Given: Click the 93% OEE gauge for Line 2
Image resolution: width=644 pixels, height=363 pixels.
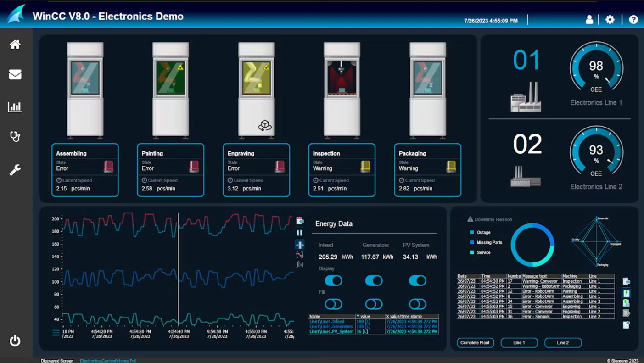Looking at the screenshot, I should [596, 152].
